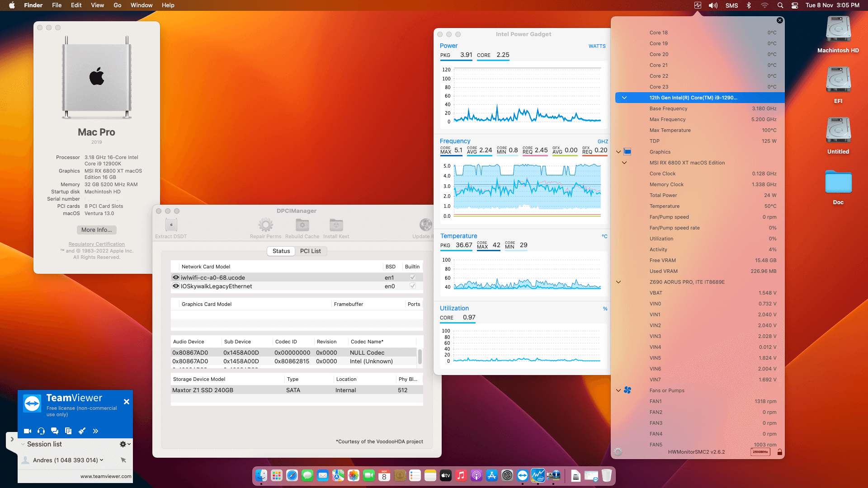Open the Regulatory Certification link
The width and height of the screenshot is (868, 488).
pos(96,244)
